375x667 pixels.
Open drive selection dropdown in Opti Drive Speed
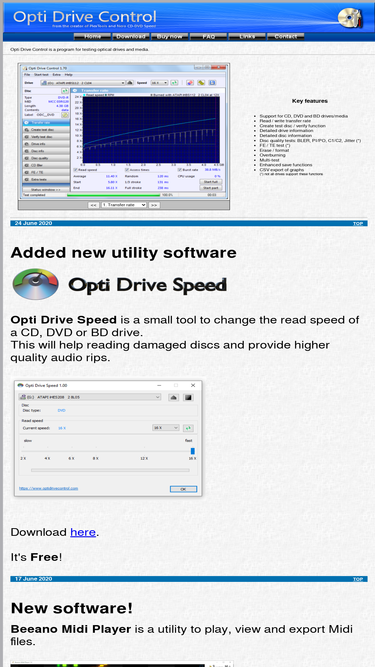(x=90, y=397)
